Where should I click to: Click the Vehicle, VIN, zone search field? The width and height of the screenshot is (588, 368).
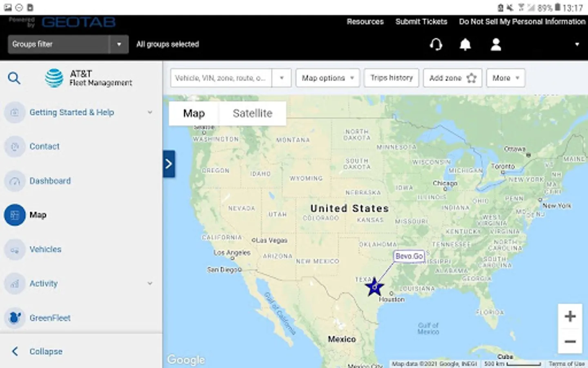click(x=221, y=78)
